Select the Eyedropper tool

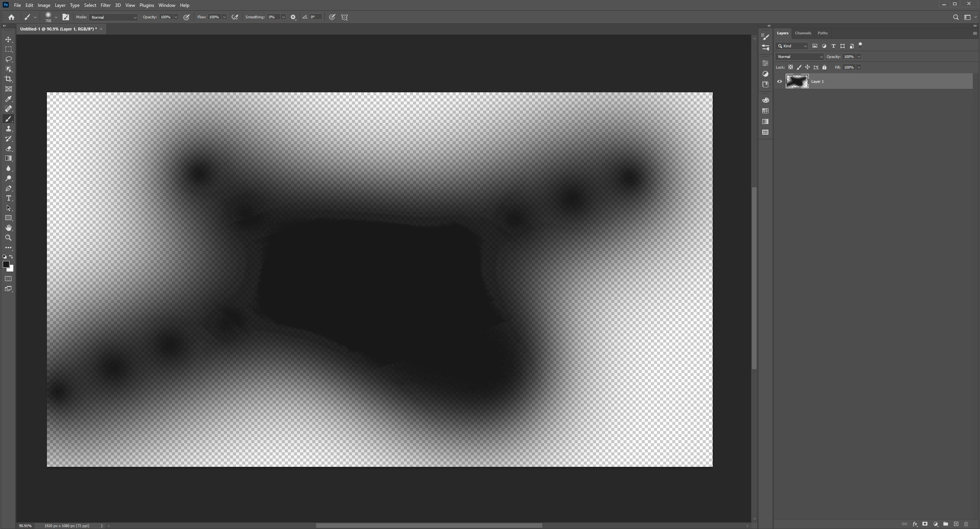8,99
